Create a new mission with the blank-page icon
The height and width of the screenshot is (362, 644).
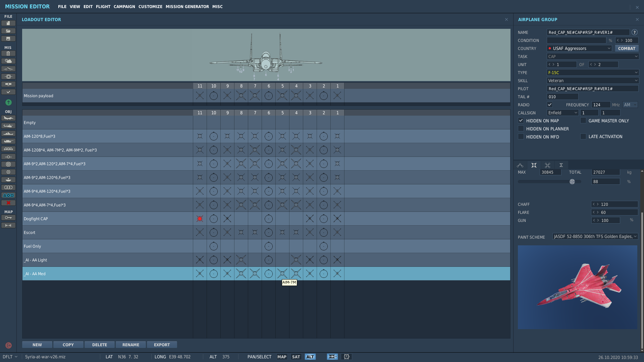click(x=8, y=23)
